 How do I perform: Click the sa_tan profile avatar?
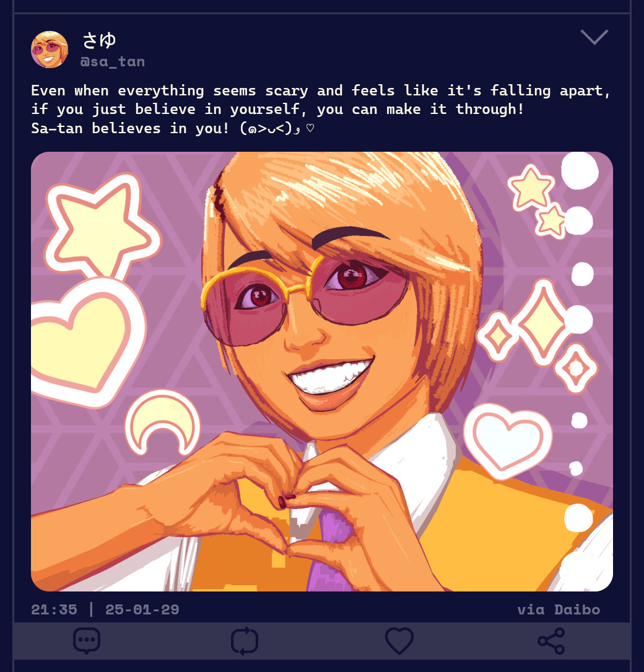point(50,50)
